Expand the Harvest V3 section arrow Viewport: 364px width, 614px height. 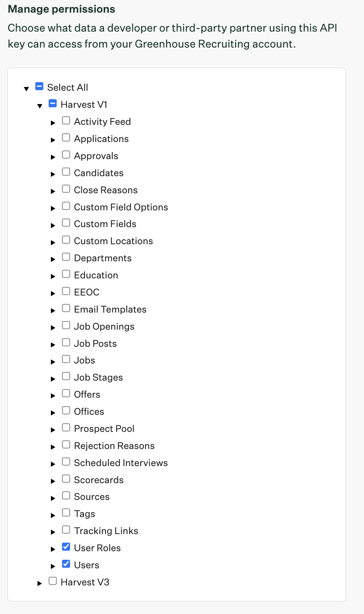40,584
